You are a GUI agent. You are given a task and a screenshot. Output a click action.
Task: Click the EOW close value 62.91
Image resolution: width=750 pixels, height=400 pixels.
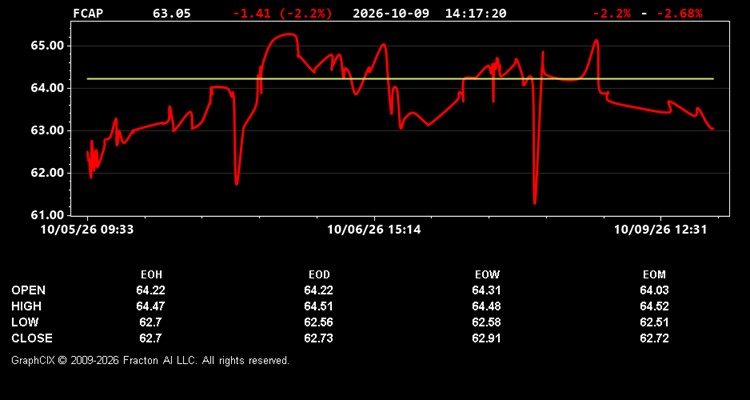(486, 338)
